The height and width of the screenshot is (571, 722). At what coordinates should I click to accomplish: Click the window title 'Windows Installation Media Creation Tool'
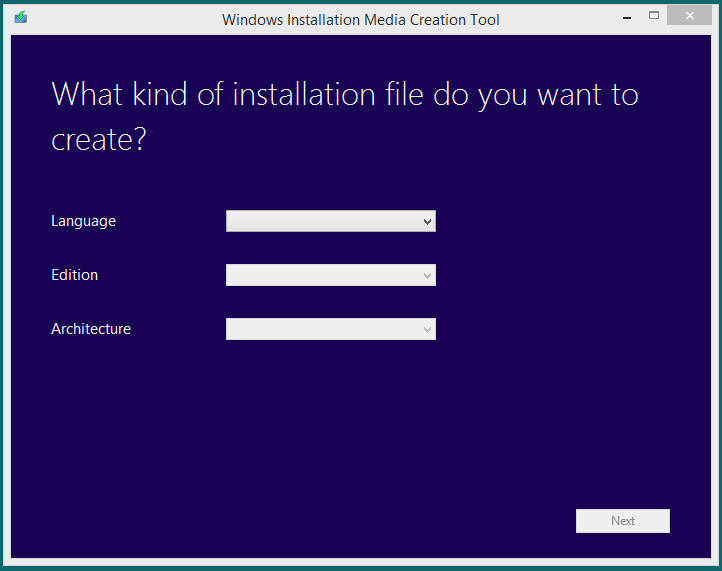click(x=361, y=20)
